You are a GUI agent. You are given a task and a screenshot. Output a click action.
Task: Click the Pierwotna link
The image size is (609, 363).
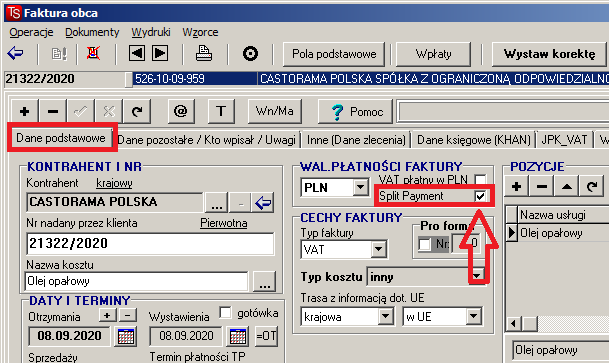pyautogui.click(x=224, y=223)
